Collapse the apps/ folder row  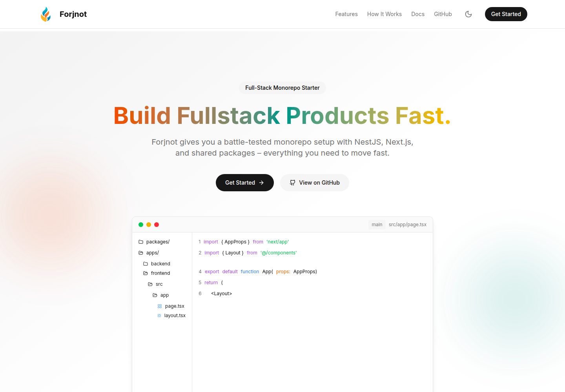162,253
